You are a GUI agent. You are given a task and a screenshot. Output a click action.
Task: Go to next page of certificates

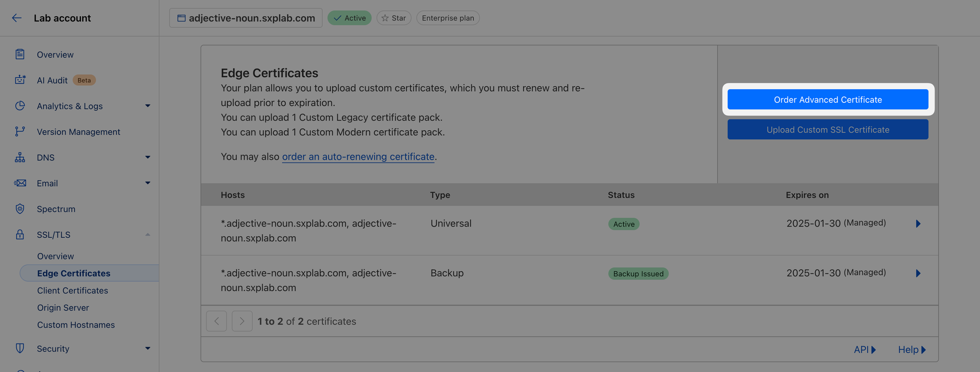coord(242,321)
